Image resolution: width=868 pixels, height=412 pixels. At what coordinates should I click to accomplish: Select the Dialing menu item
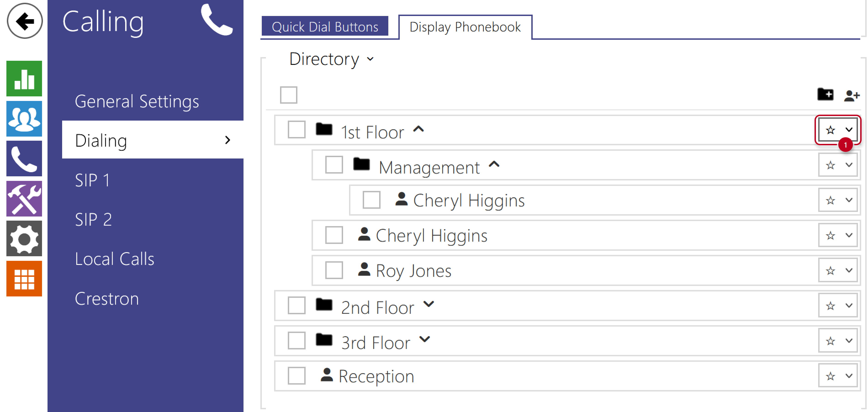pos(153,140)
